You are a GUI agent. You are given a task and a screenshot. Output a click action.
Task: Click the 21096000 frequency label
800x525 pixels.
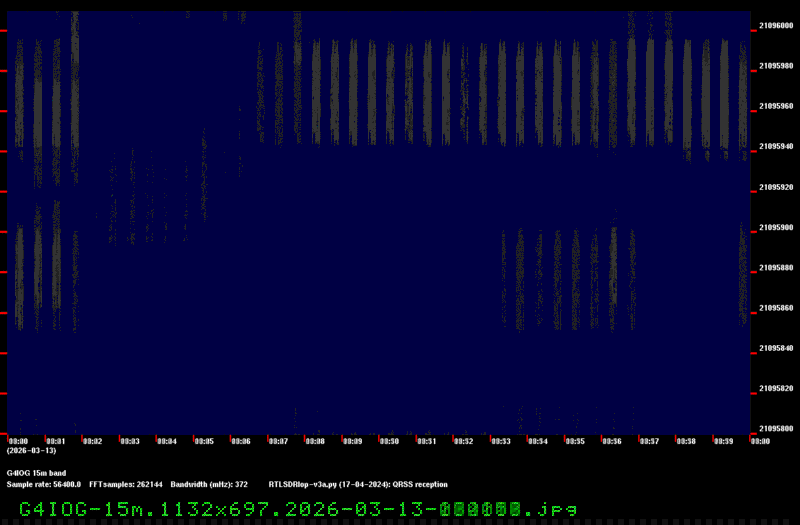click(x=776, y=26)
